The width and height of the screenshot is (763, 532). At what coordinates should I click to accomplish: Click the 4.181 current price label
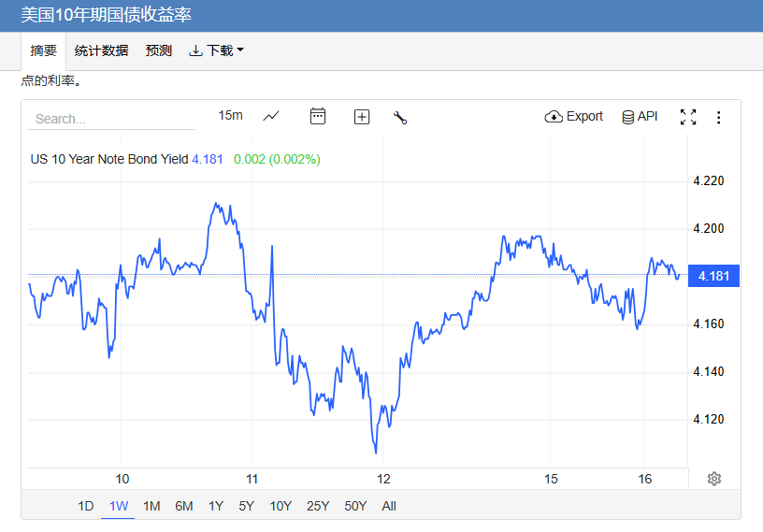click(x=713, y=276)
